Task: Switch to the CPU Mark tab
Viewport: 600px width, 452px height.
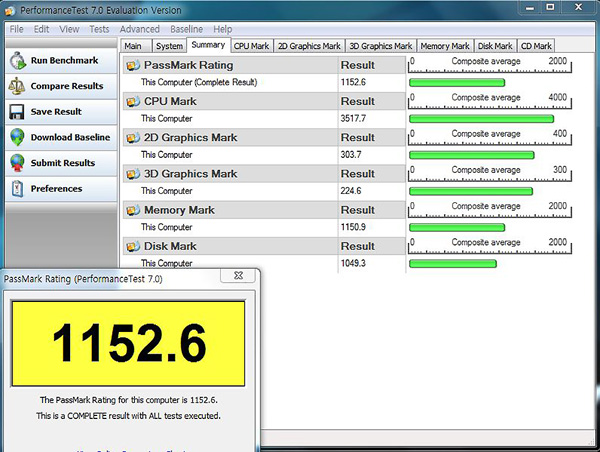Action: (251, 46)
